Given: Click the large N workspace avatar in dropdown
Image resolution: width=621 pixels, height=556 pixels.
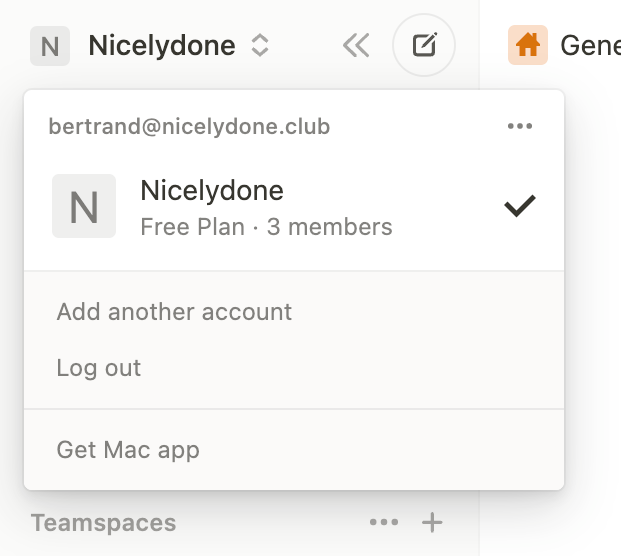Looking at the screenshot, I should point(84,206).
